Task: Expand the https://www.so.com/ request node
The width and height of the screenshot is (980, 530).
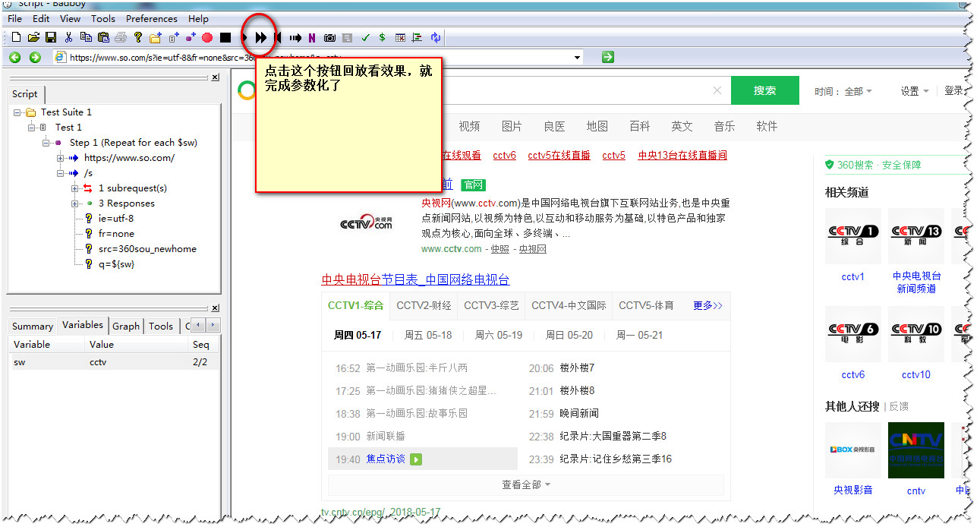Action: [x=61, y=158]
